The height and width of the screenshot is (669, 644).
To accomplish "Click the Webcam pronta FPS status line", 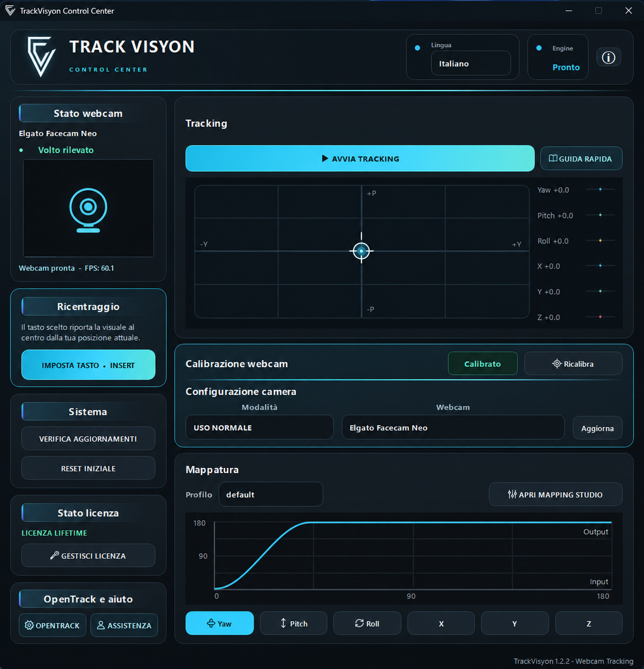I will 66,268.
